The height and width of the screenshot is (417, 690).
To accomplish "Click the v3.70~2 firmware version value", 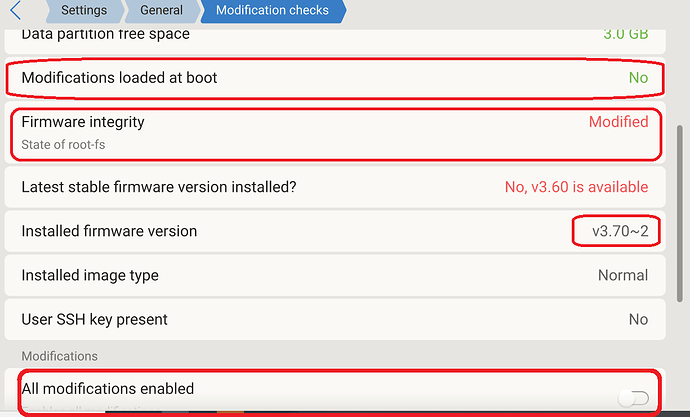I will coord(619,231).
